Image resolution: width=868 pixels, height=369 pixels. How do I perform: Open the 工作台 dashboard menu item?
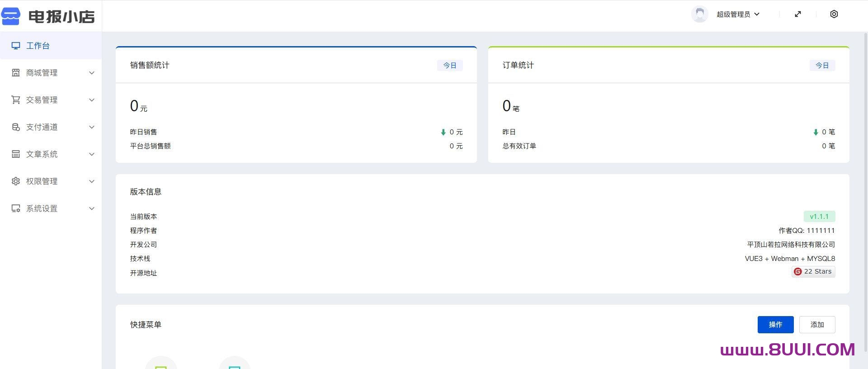pyautogui.click(x=38, y=46)
